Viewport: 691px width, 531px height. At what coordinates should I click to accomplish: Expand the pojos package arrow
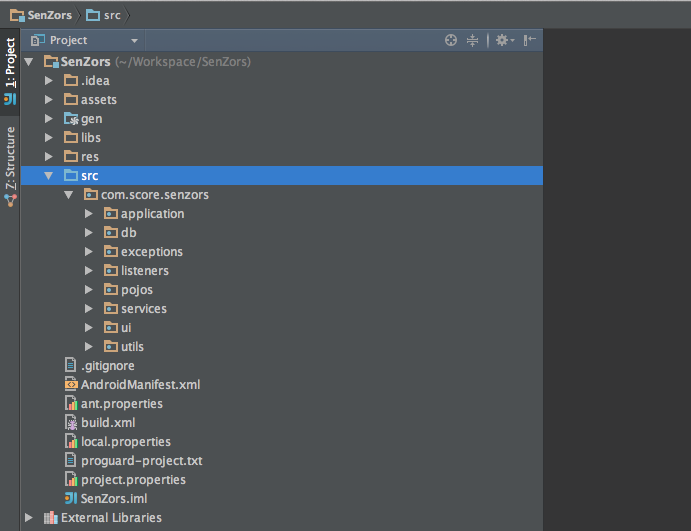tap(89, 290)
